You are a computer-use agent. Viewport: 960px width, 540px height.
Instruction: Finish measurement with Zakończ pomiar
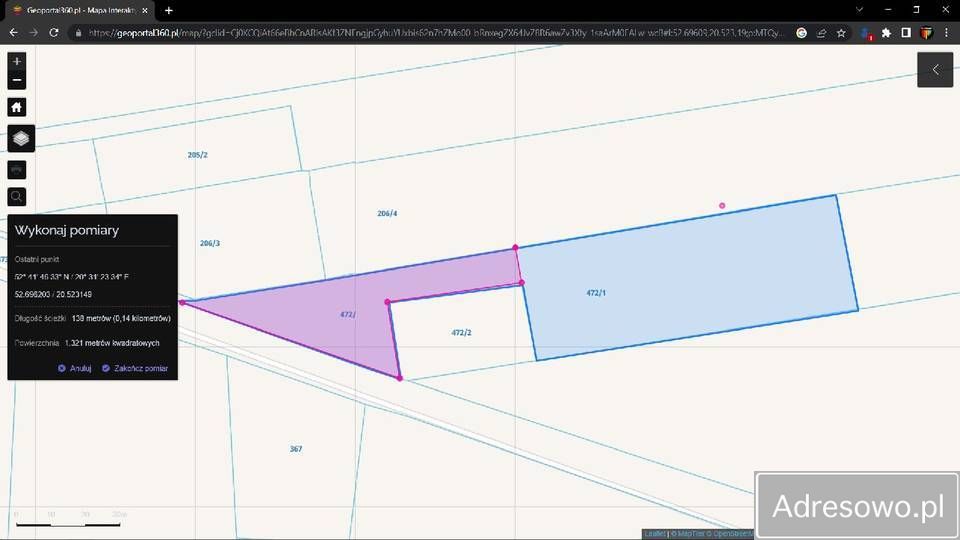135,369
